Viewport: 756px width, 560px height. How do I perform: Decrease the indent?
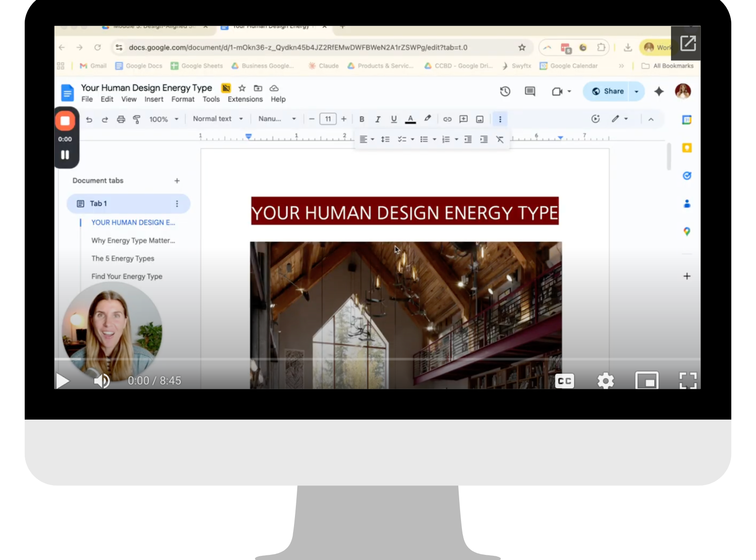pos(468,140)
